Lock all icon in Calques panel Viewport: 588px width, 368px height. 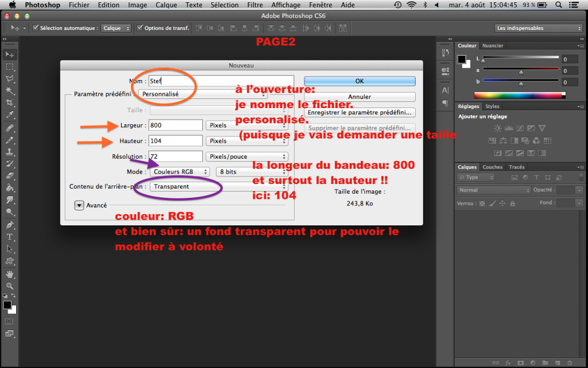coord(513,204)
